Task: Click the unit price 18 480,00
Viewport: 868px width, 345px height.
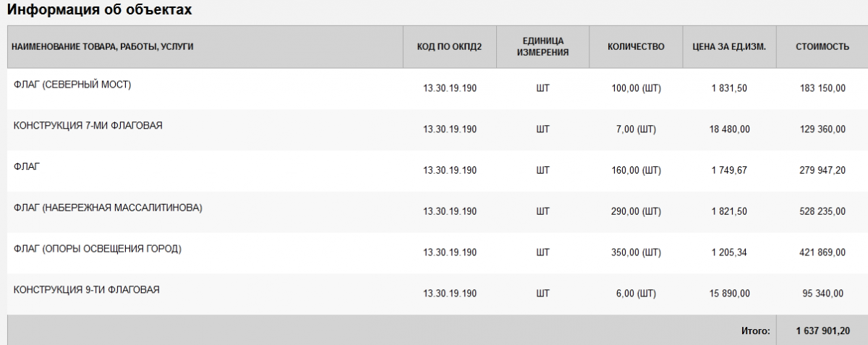Action: point(730,129)
